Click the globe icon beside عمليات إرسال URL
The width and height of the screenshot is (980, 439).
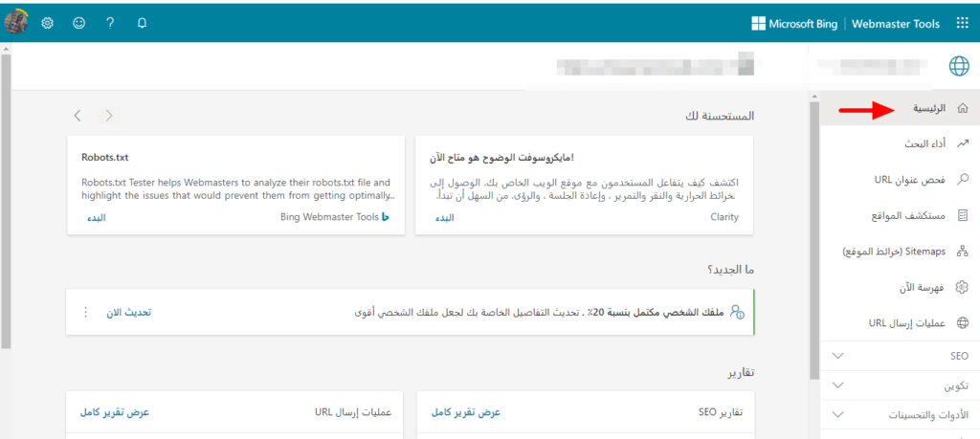963,323
